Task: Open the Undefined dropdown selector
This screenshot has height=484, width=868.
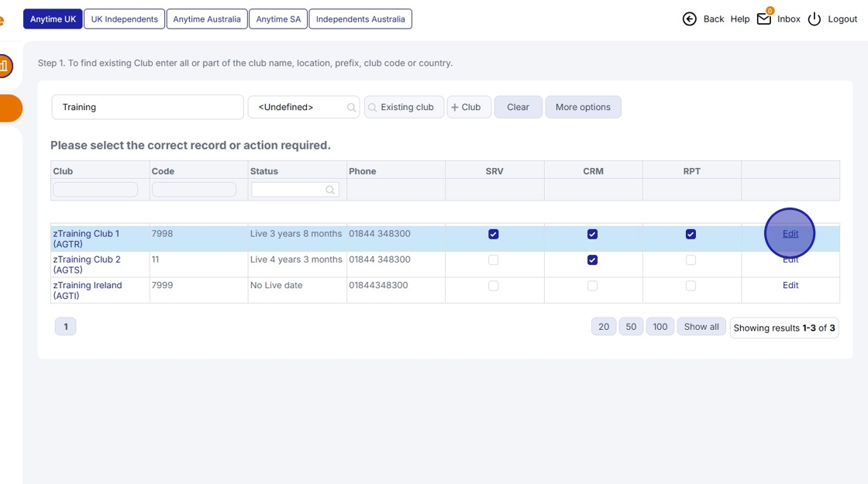Action: coord(304,107)
